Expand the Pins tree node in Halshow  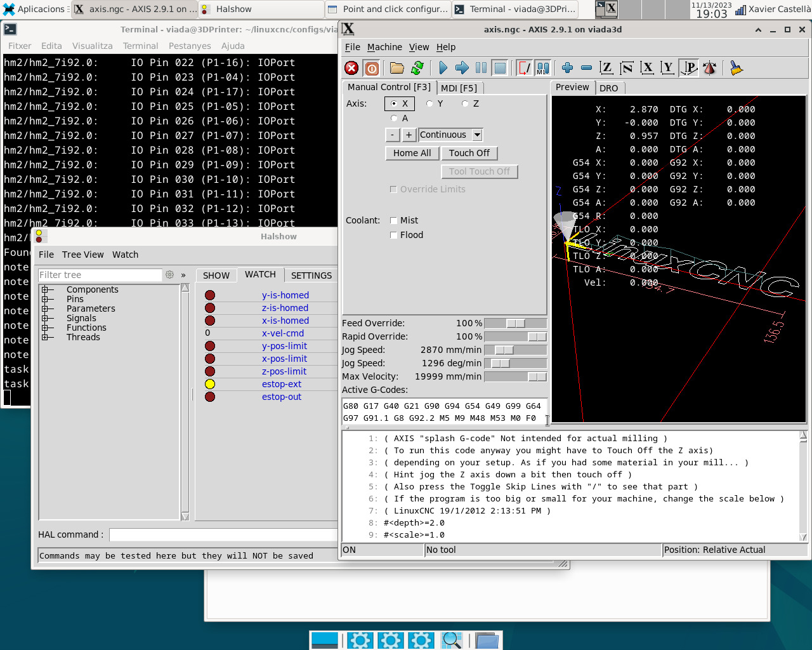[45, 299]
